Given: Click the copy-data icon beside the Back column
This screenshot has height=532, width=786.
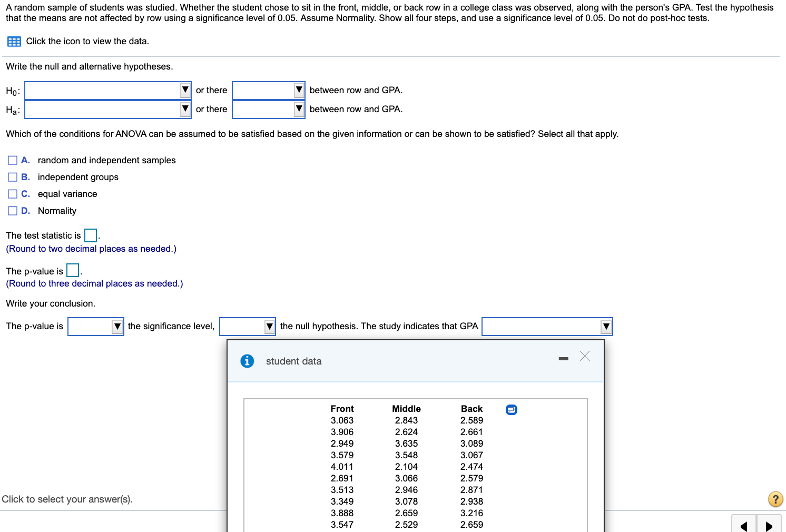Looking at the screenshot, I should coord(511,410).
